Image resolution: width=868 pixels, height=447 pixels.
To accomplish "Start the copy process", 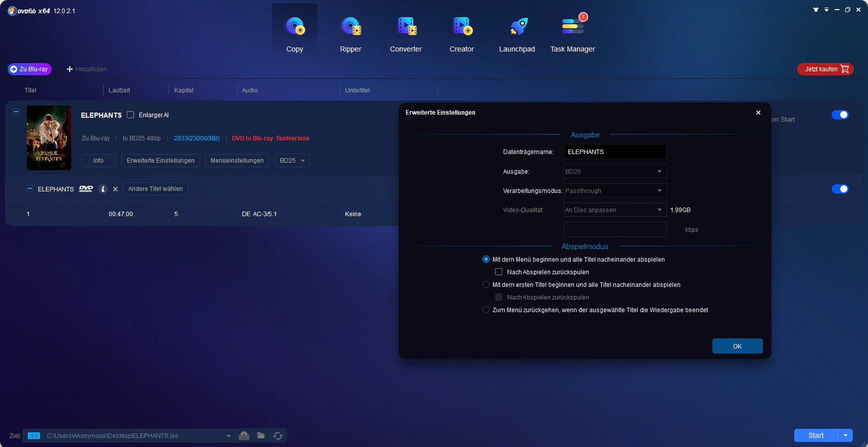I will click(816, 435).
